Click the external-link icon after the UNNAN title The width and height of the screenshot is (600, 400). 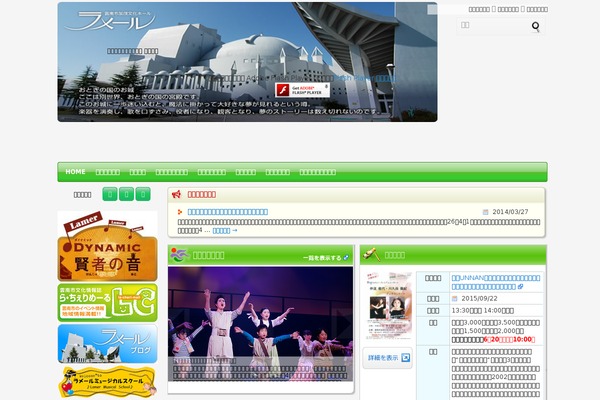tap(520, 287)
